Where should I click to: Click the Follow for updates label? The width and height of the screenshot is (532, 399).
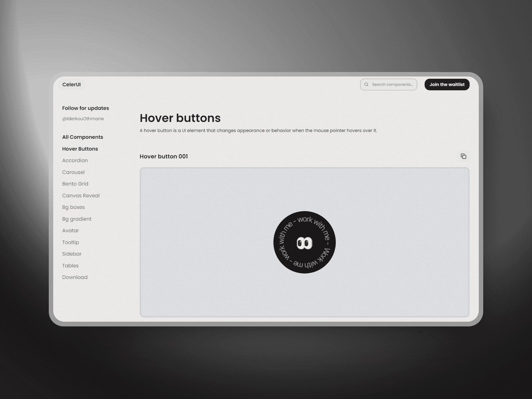click(85, 108)
